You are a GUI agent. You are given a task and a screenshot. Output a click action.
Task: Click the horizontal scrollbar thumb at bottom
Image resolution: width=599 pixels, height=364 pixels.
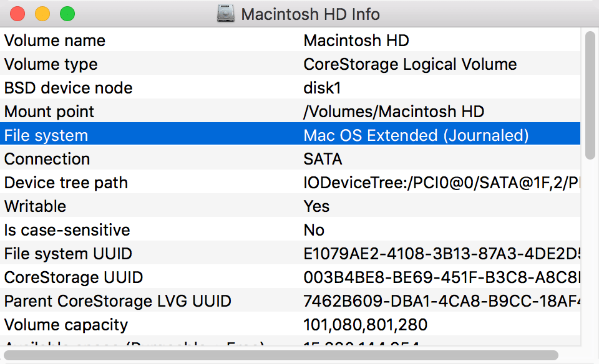coord(281,355)
